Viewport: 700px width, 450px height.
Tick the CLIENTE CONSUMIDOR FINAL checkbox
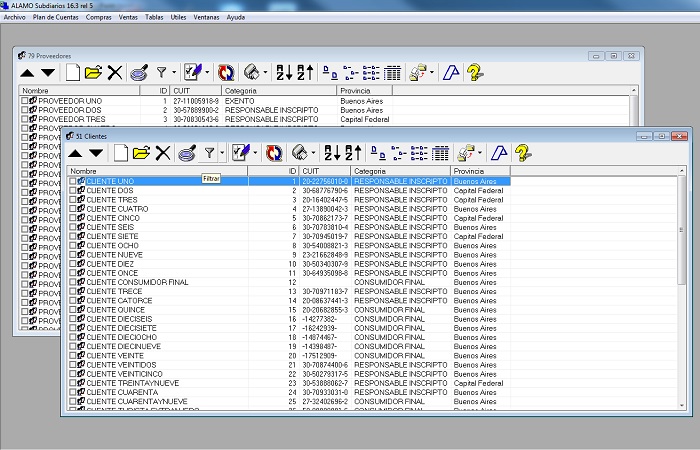(72, 283)
